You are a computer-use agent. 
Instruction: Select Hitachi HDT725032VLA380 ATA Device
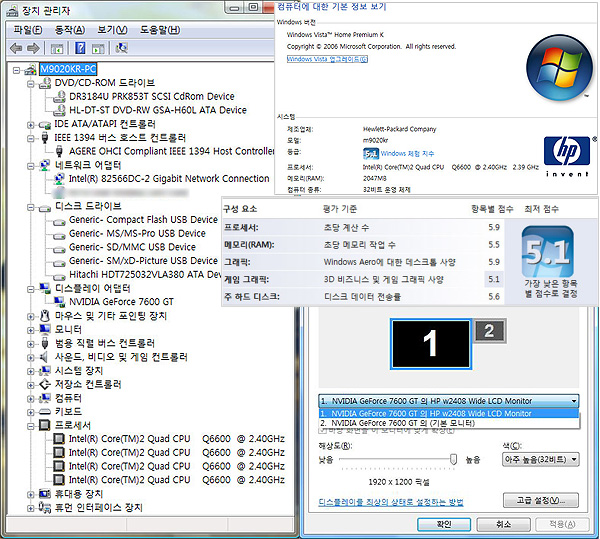145,275
